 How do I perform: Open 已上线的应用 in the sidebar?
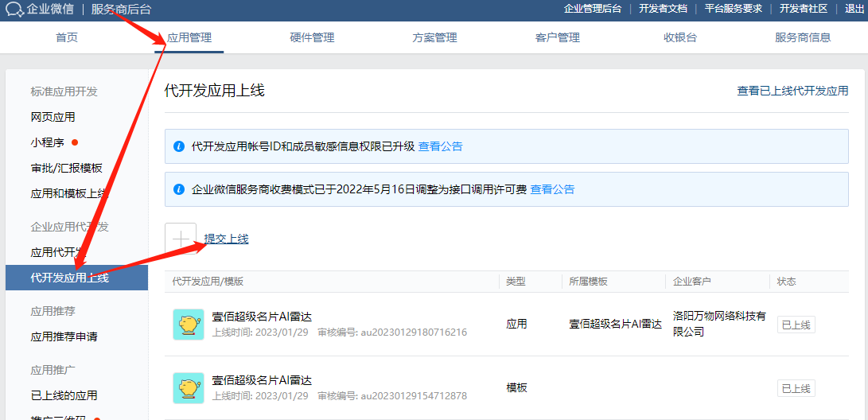pos(64,395)
